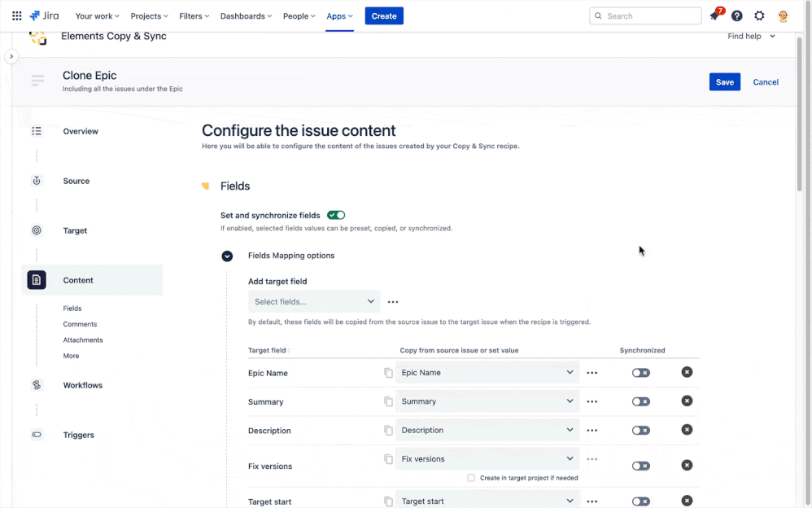Open the Settings gear icon
The width and height of the screenshot is (812, 508).
759,16
